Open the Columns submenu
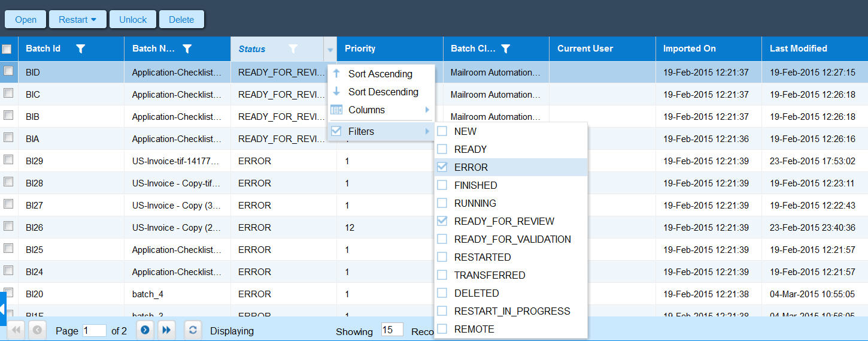 pos(381,110)
